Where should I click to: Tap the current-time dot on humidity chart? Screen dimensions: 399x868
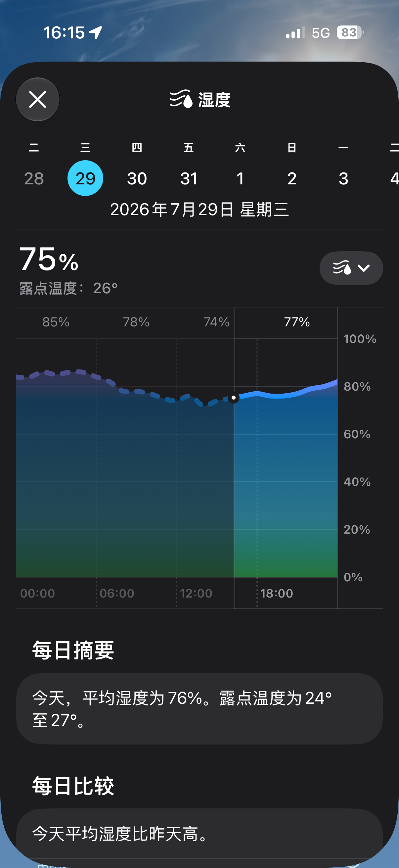pos(234,398)
